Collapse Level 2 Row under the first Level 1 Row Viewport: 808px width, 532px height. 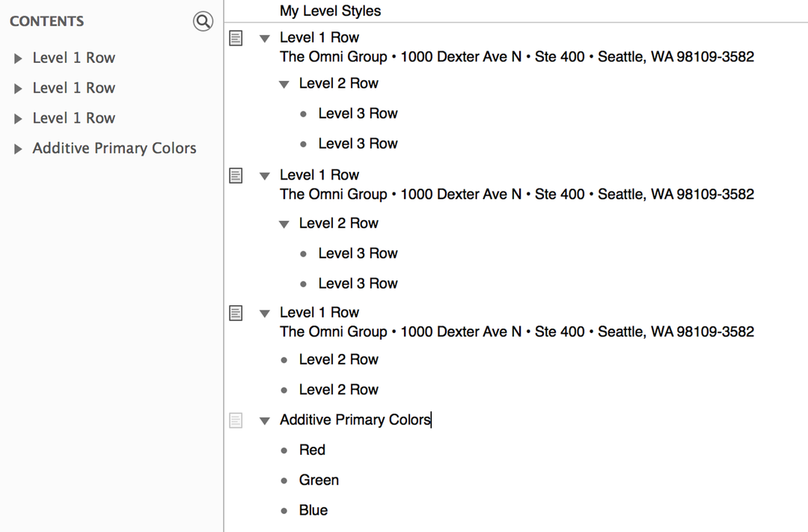click(x=284, y=84)
